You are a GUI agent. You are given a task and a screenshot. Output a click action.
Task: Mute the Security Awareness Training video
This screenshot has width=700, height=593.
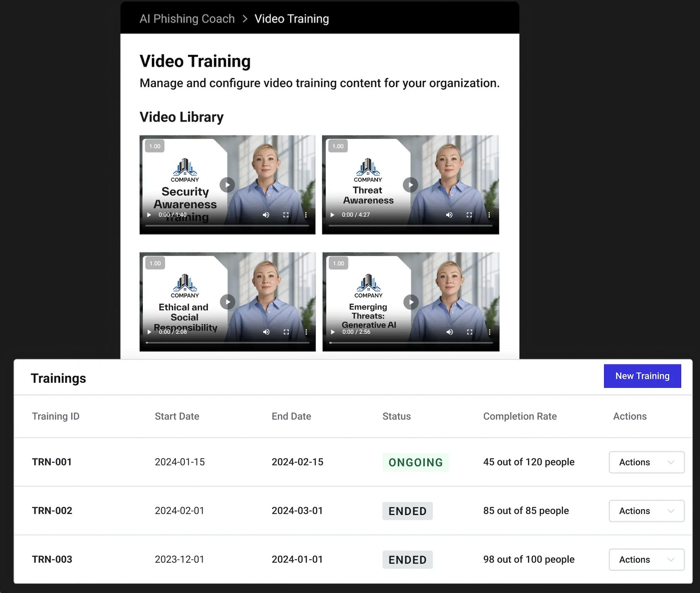tap(266, 215)
